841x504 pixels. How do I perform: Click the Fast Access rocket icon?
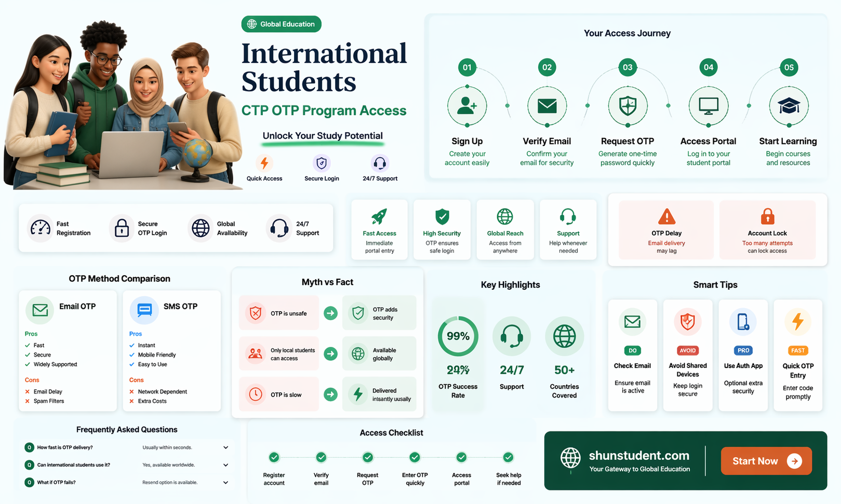click(x=379, y=216)
